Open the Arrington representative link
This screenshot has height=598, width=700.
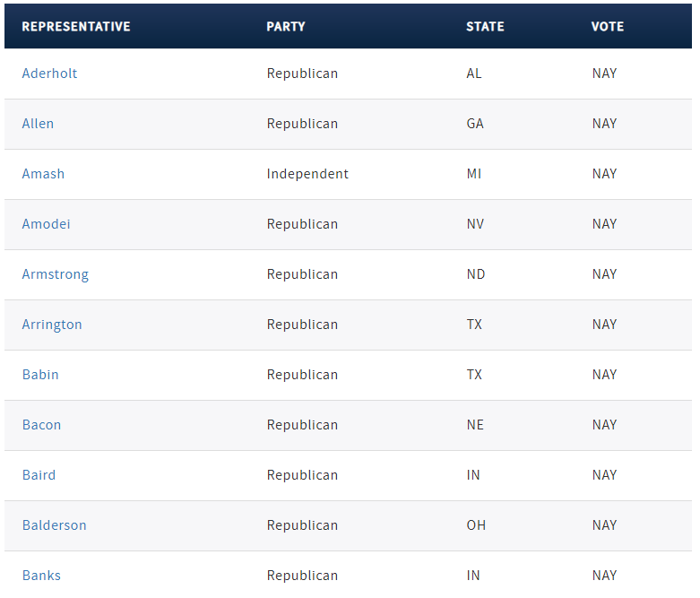52,325
